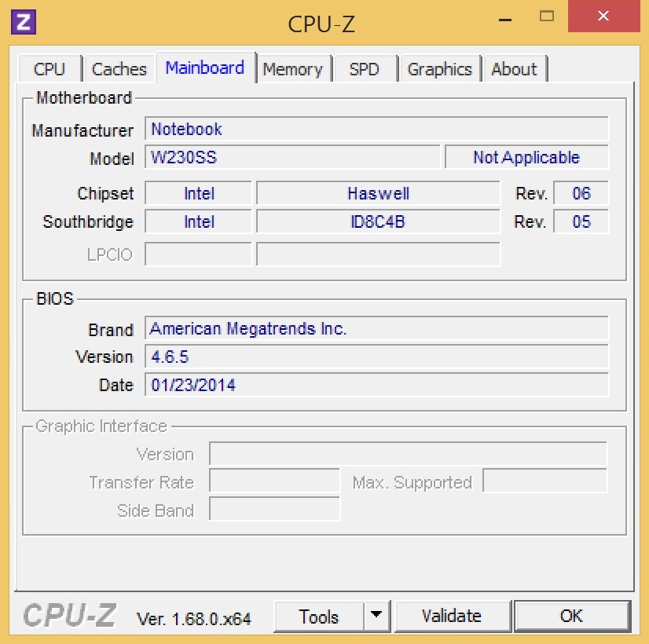The image size is (649, 644).
Task: Select the Haswell chipset value
Action: [x=378, y=193]
